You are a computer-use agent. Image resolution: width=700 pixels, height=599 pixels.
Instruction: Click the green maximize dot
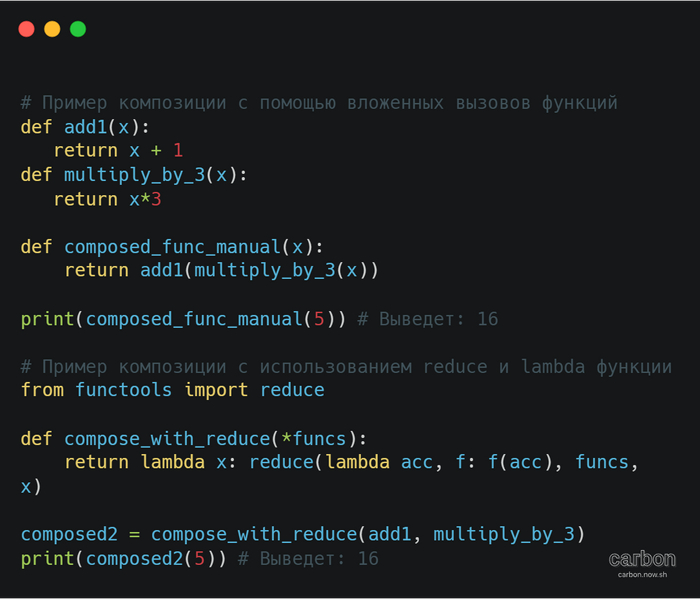[78, 29]
